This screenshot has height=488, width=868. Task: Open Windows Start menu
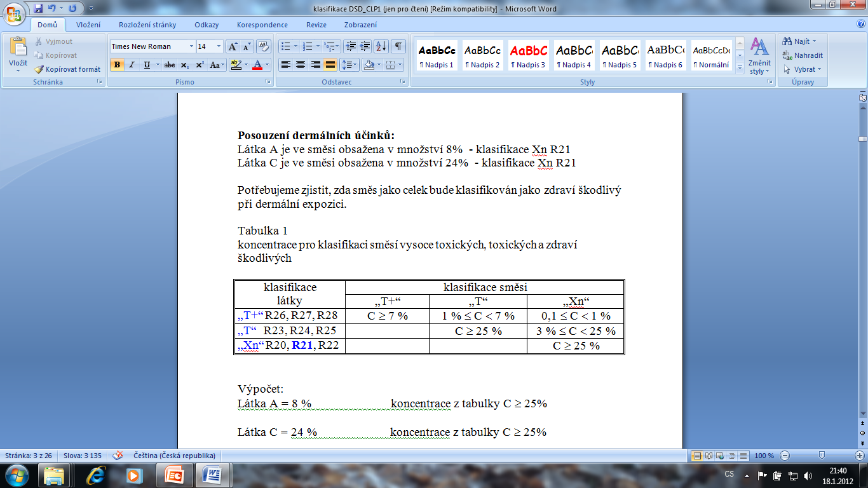click(16, 475)
